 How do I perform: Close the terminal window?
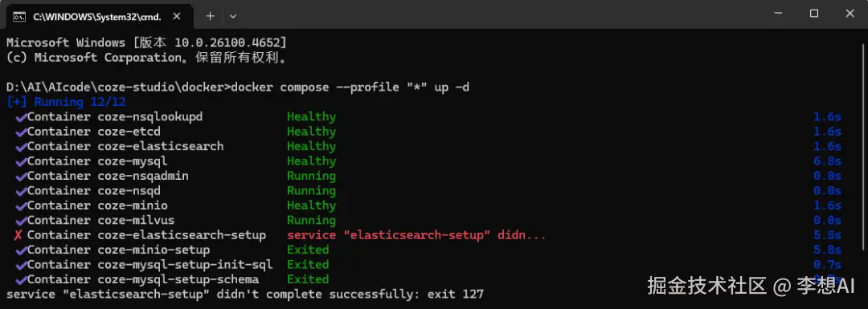850,14
